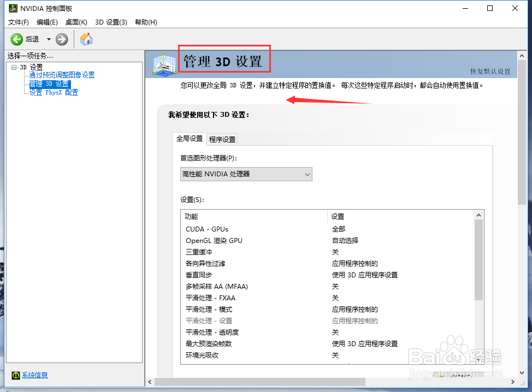Click the main panel vertical scrollbar thumb
Screen dimensions: 532x392
pos(522,133)
